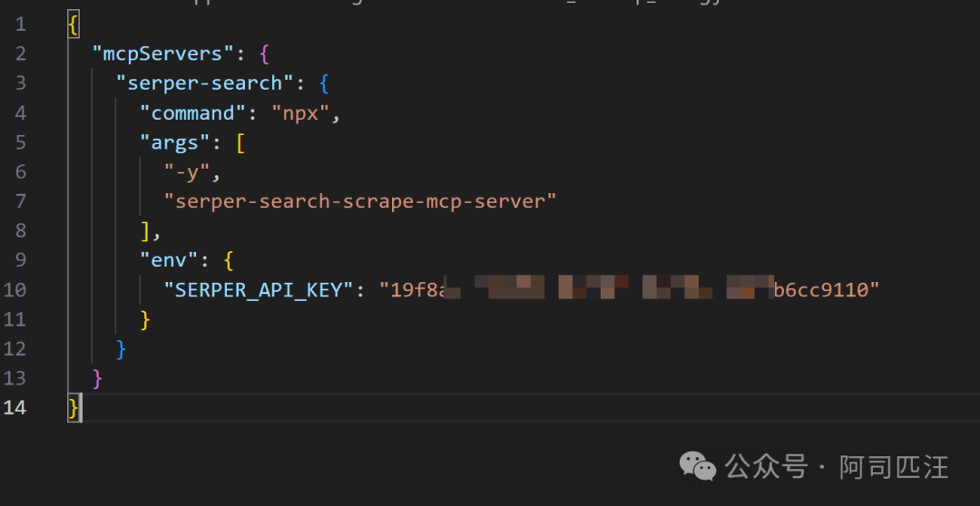Click gutter line number 7

21,201
